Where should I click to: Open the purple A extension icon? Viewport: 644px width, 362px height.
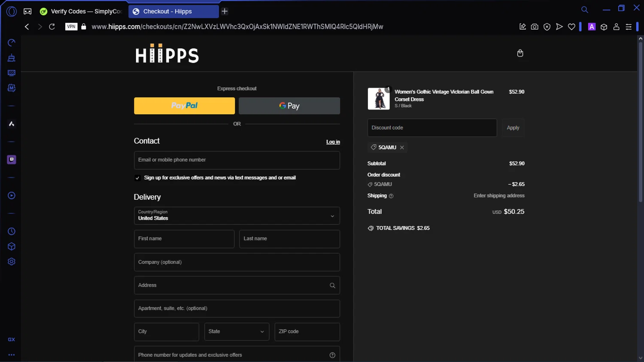coord(592,27)
